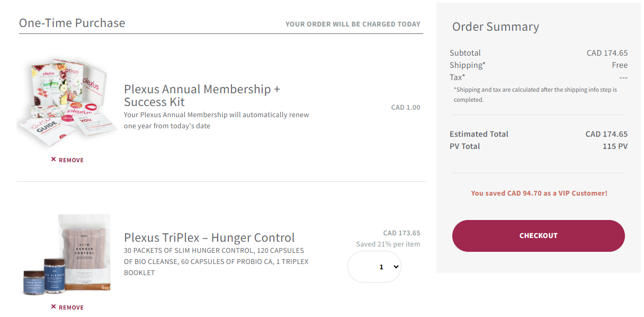Viewport: 644px width, 317px height.
Task: Open the Plexus Annual Membership + Success Kit title
Action: click(x=202, y=95)
